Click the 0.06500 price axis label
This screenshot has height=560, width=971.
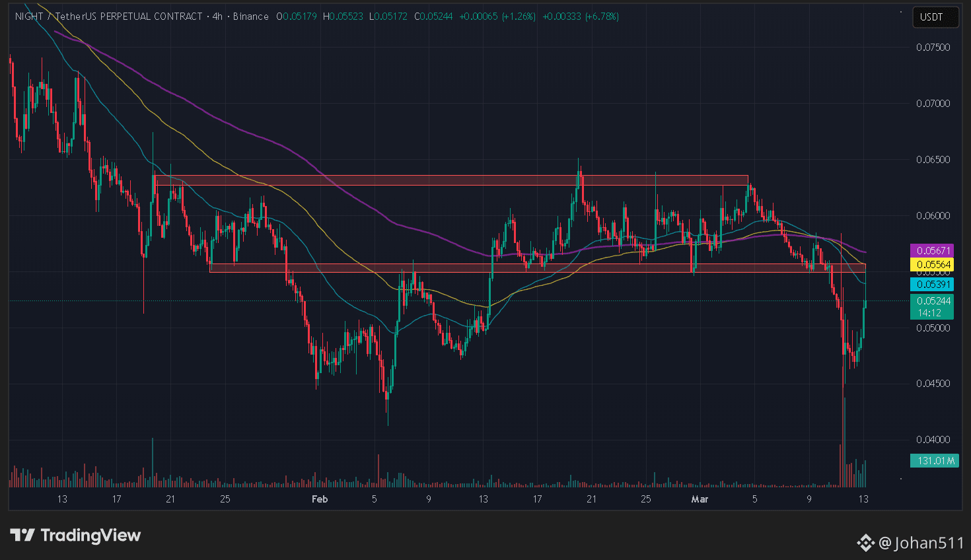coord(933,160)
